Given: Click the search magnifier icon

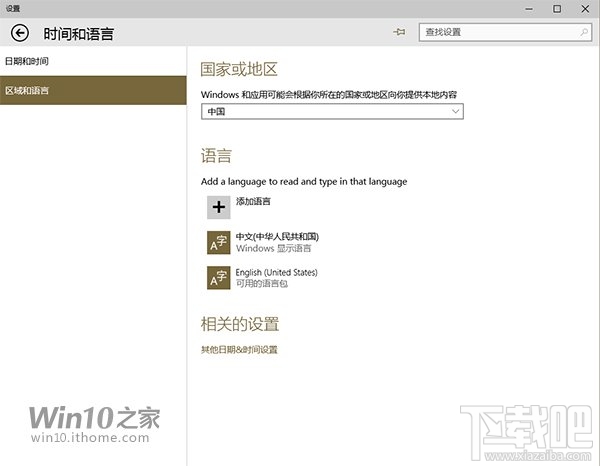Looking at the screenshot, I should pos(584,32).
